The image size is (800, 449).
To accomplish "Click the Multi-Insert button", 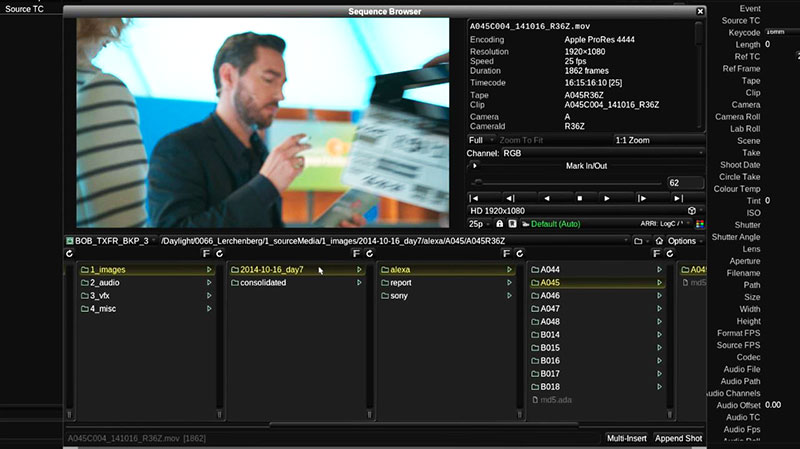I will click(x=627, y=438).
